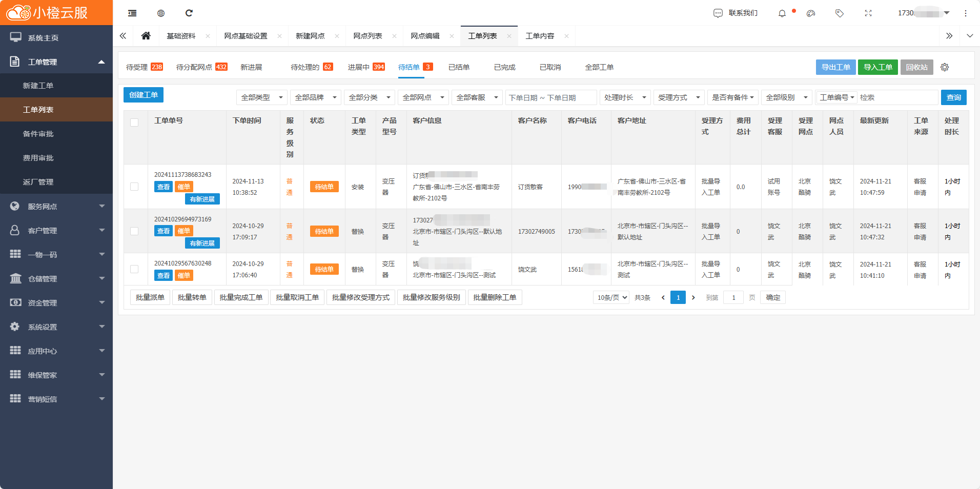Collapse 工单管理 sidebar menu
This screenshot has width=980, height=489.
pos(56,62)
